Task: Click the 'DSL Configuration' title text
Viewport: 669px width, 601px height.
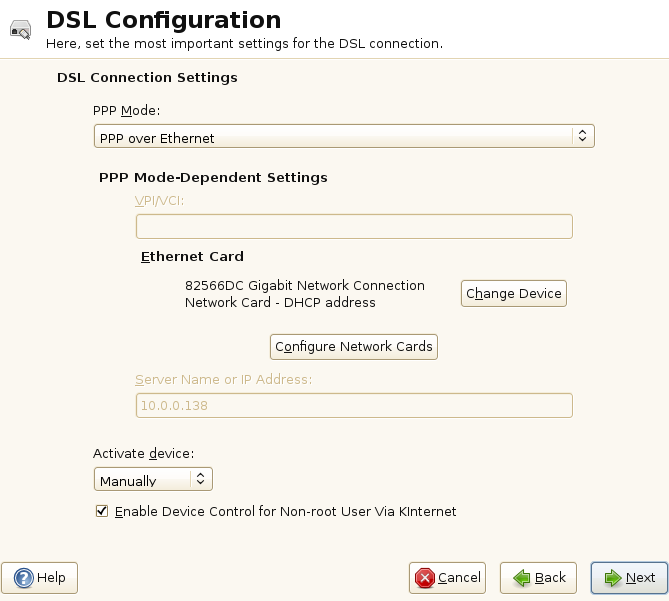Action: point(164,19)
